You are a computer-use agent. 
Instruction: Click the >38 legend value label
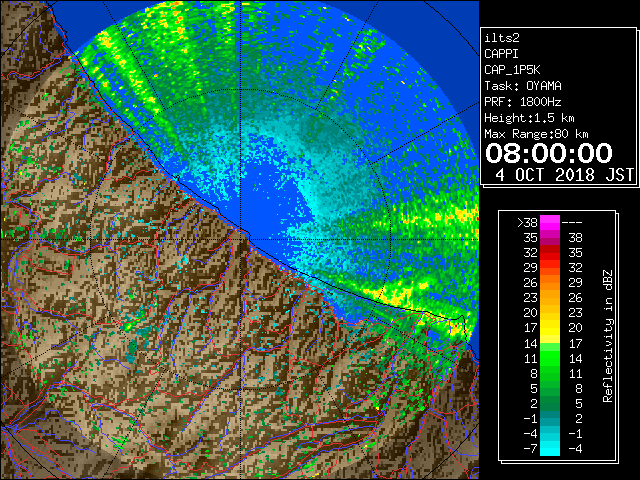[x=527, y=222]
